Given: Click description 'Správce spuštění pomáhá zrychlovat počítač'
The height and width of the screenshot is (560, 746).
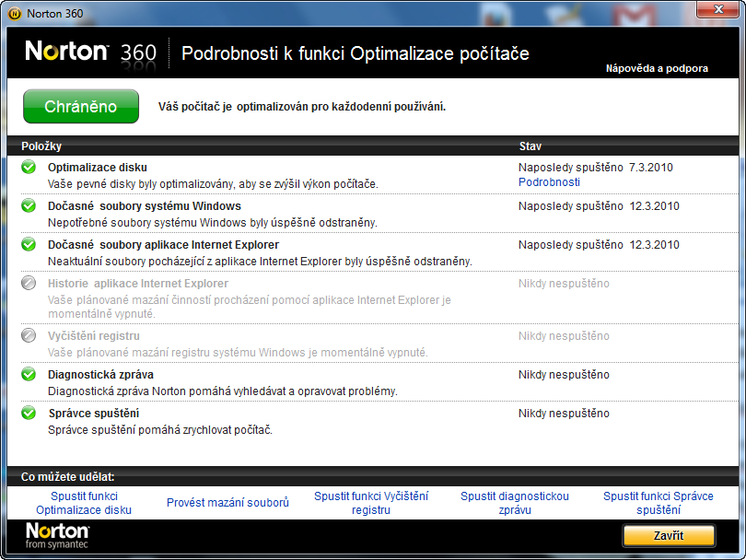Looking at the screenshot, I should [160, 429].
